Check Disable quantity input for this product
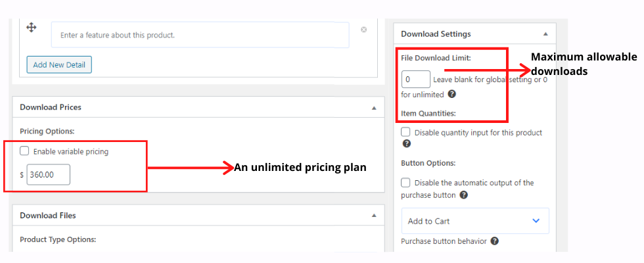This screenshot has width=644, height=263. pyautogui.click(x=406, y=132)
